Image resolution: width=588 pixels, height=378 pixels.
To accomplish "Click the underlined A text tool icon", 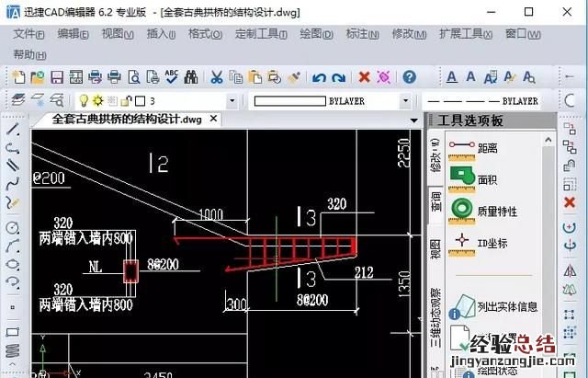I will click(x=451, y=77).
